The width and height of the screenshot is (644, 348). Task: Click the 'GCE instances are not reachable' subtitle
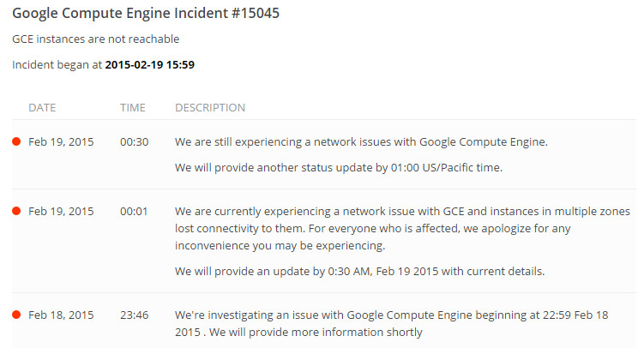96,39
